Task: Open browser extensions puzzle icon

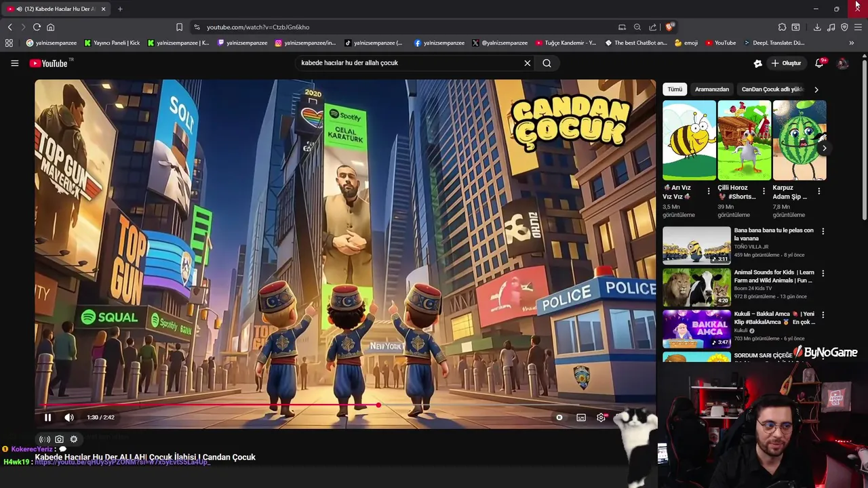Action: (x=782, y=27)
